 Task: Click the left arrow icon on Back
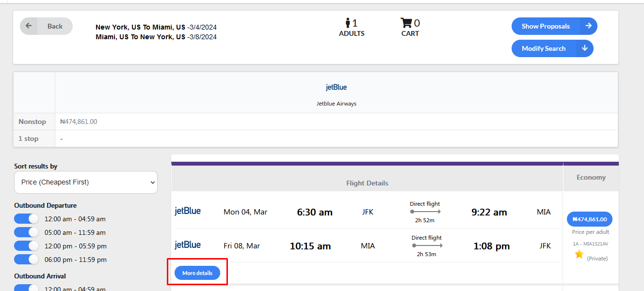tap(29, 26)
